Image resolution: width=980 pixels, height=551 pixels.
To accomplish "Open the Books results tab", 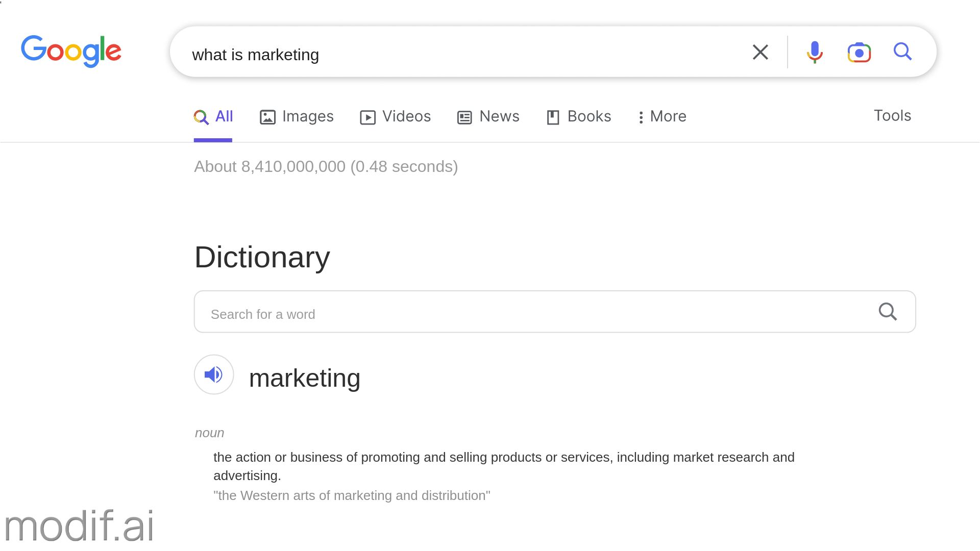I will point(589,116).
